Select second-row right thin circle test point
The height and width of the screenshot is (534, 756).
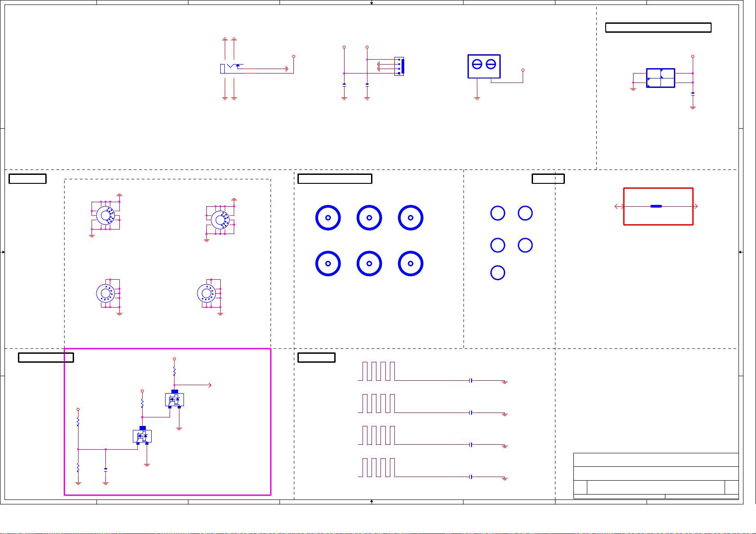tap(525, 245)
